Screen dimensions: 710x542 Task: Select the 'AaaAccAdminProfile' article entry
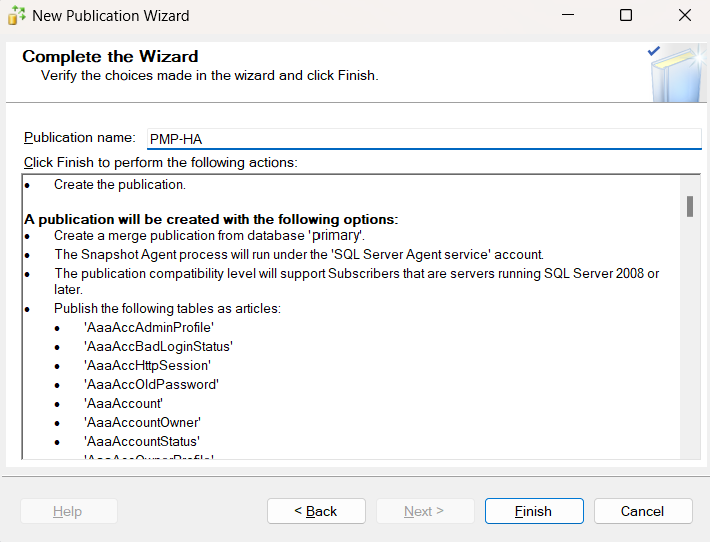point(149,327)
